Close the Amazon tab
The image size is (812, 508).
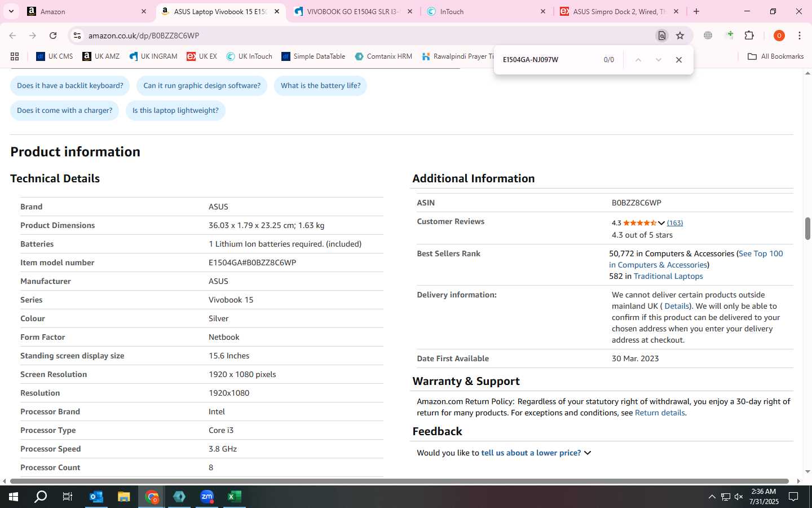(x=144, y=11)
